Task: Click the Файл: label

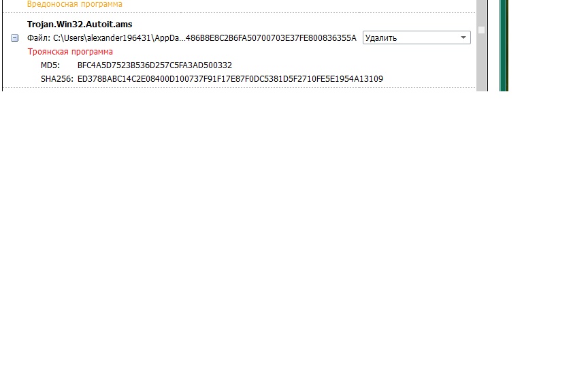Action: [39, 38]
